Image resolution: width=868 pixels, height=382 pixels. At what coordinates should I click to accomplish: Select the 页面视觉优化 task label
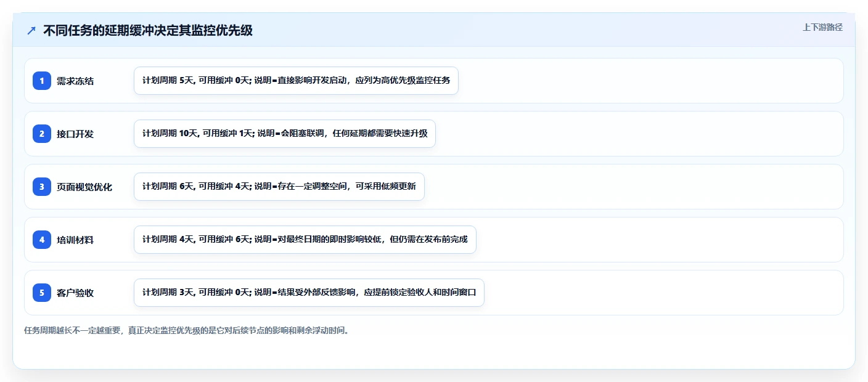point(84,187)
